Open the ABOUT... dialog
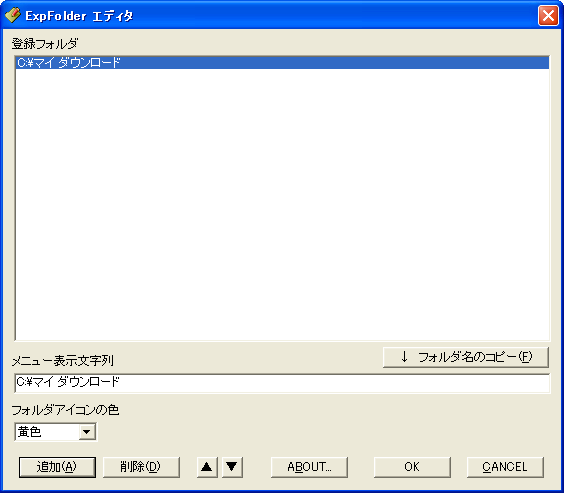The height and width of the screenshot is (493, 564). 309,467
